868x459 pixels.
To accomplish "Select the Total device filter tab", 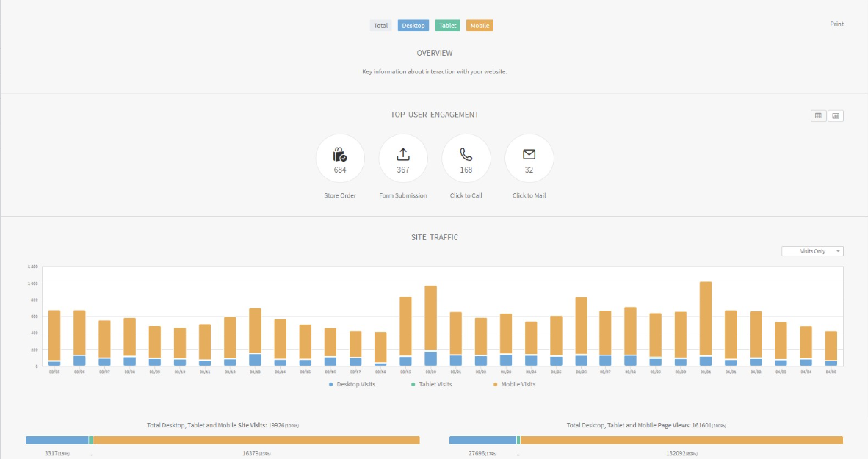I will pyautogui.click(x=381, y=26).
